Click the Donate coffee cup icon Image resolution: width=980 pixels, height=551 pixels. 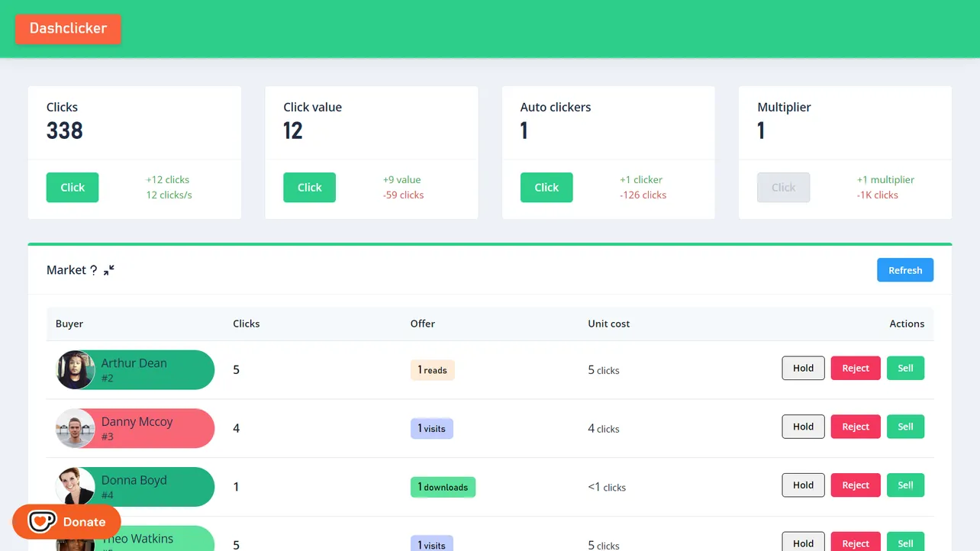pos(42,522)
